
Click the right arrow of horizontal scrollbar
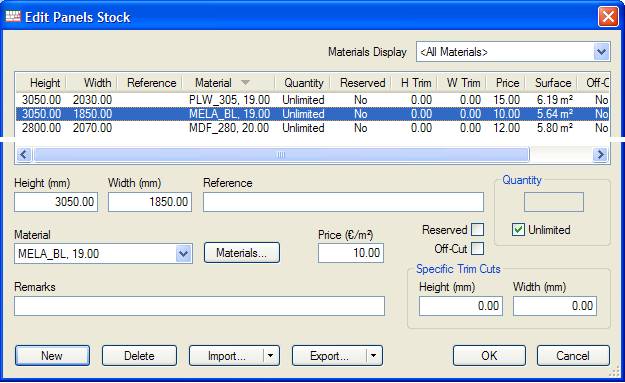(x=600, y=154)
